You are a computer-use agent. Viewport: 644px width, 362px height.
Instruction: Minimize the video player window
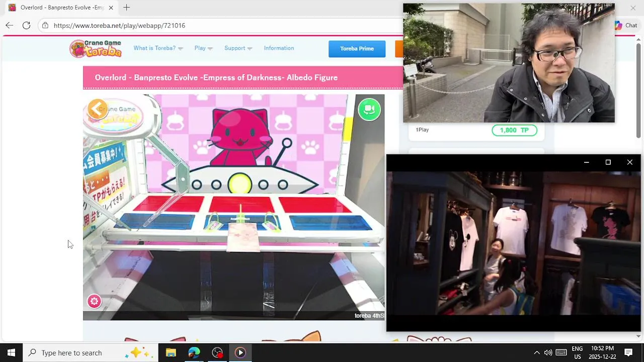[x=586, y=162]
